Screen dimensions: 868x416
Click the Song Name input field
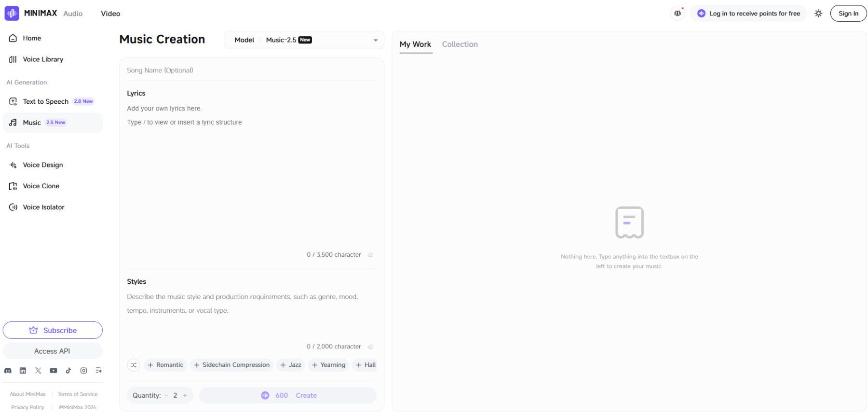251,70
